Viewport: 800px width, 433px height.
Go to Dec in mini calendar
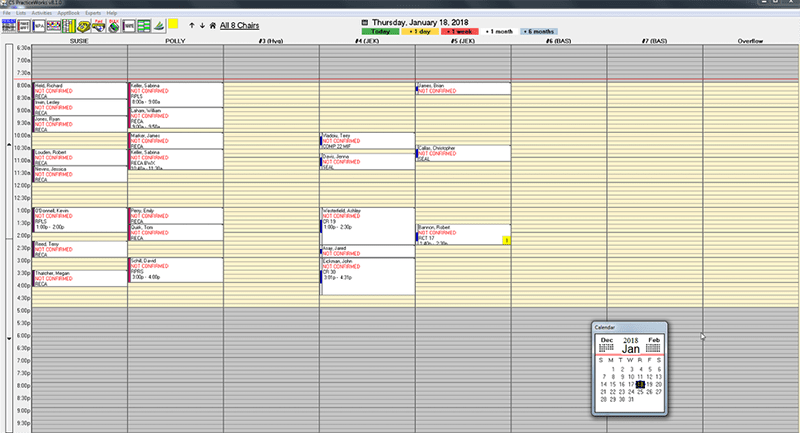[x=607, y=344]
